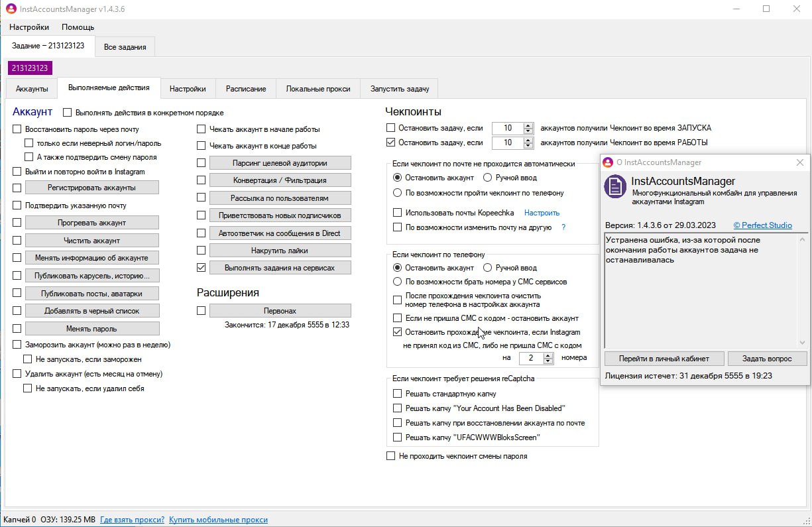Open the Накрутить лайки button
Screen dimensions: 812x527
280,251
